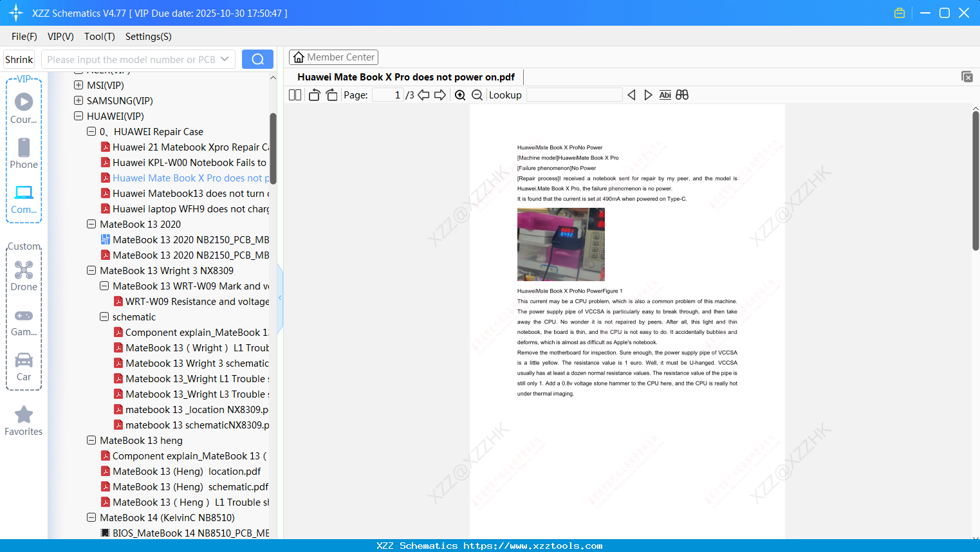This screenshot has width=980, height=552.
Task: Select the Phone category icon
Action: tap(24, 153)
